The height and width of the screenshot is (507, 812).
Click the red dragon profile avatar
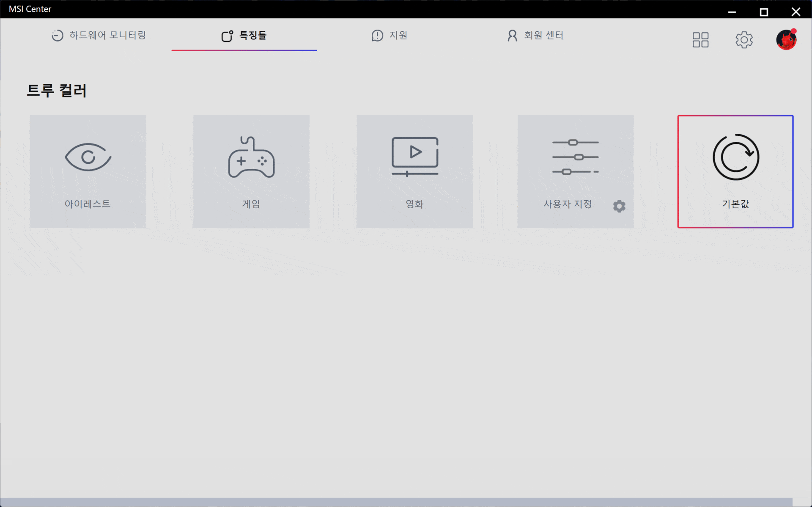pyautogui.click(x=786, y=40)
